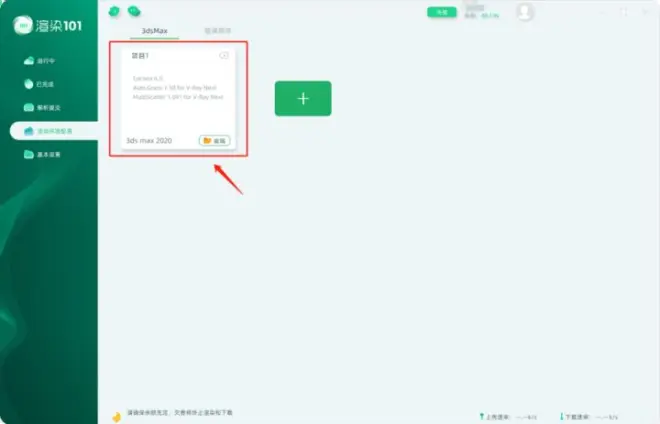Viewport: 660px width, 424px height.
Task: Click the 渲染101 logo in the sidebar
Action: tap(47, 26)
